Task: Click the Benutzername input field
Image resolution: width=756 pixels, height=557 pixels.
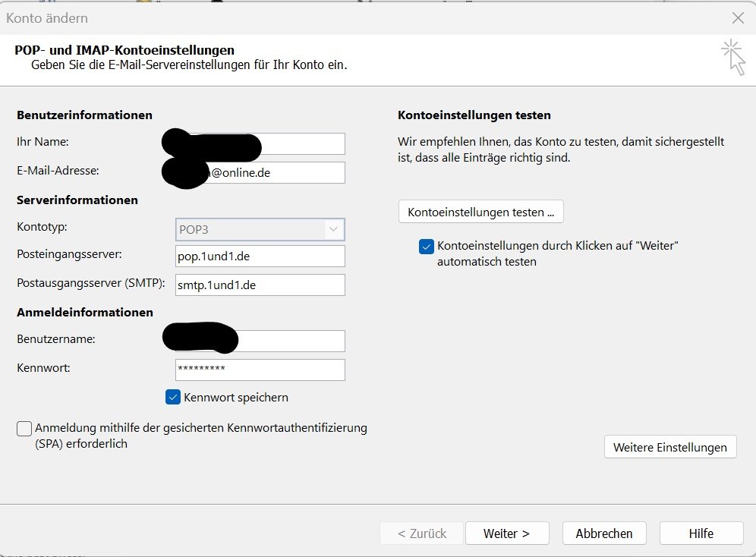Action: (260, 341)
